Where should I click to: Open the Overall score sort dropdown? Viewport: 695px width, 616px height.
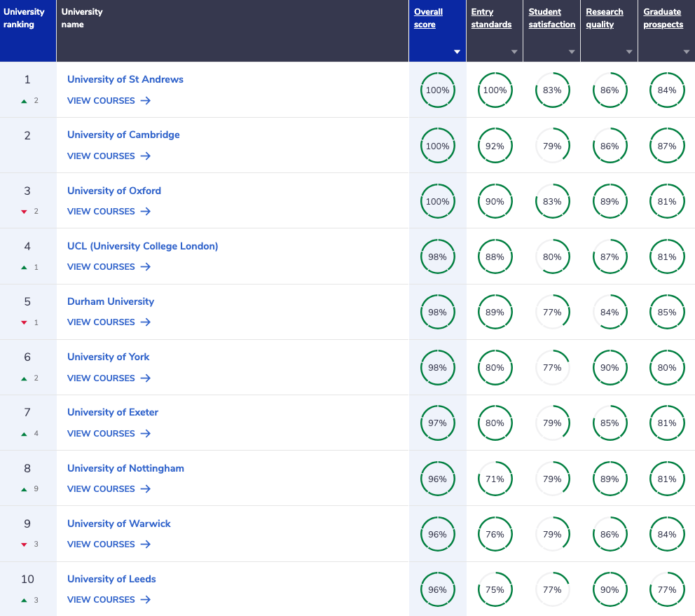tap(456, 51)
